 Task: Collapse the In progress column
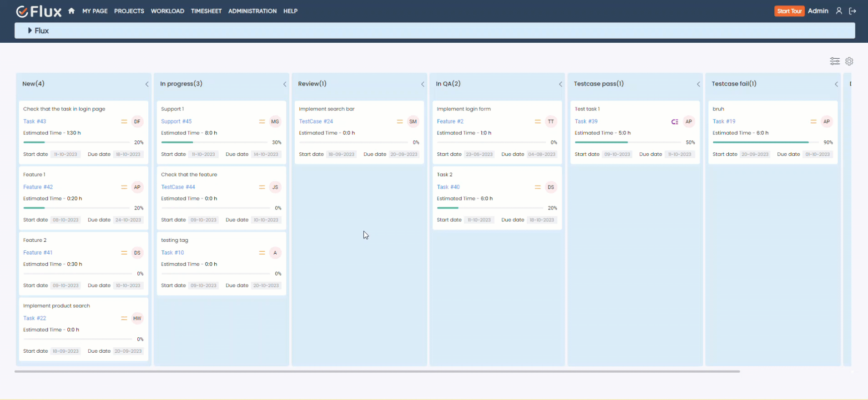[285, 84]
